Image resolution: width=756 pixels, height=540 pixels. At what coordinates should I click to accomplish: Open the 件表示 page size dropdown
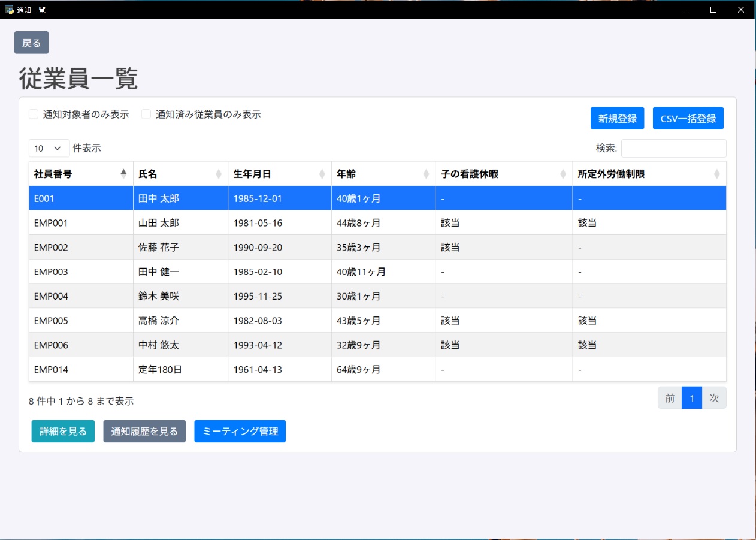[49, 148]
